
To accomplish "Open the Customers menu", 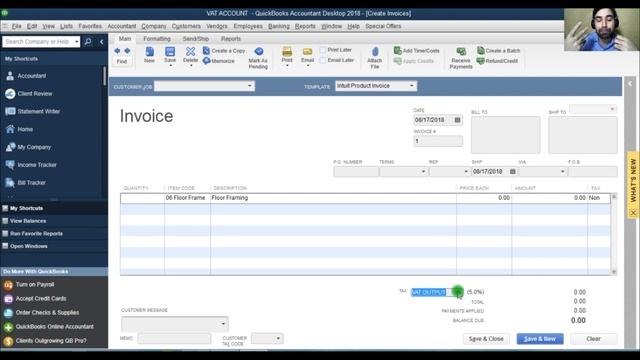I will coord(186,26).
